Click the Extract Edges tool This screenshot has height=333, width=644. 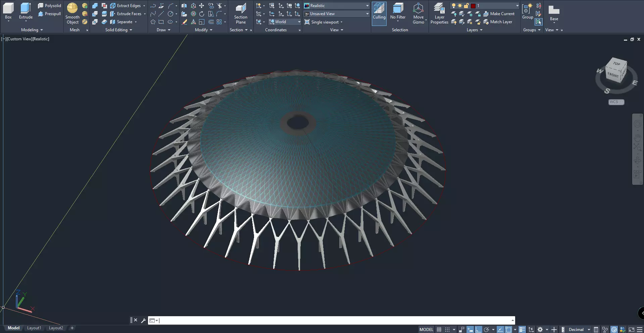point(126,6)
